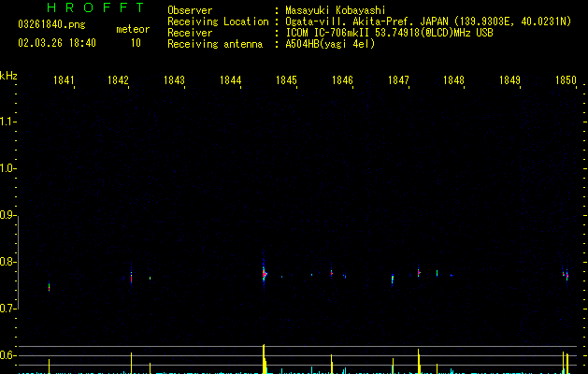The width and height of the screenshot is (588, 374).
Task: Click the meteor count value 10
Action: click(x=136, y=43)
